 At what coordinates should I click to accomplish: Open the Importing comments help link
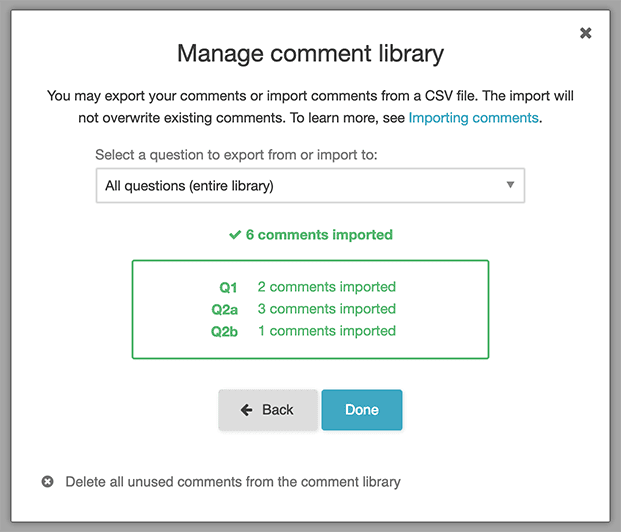pyautogui.click(x=473, y=118)
